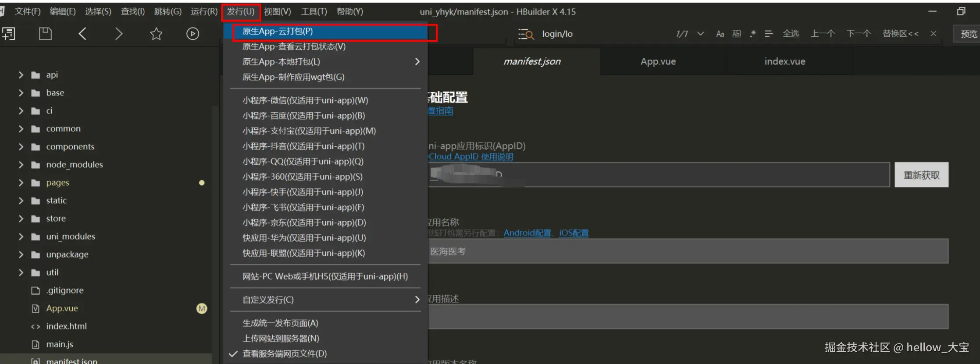Click the 预览 preview button
The image size is (980, 364).
pyautogui.click(x=969, y=34)
